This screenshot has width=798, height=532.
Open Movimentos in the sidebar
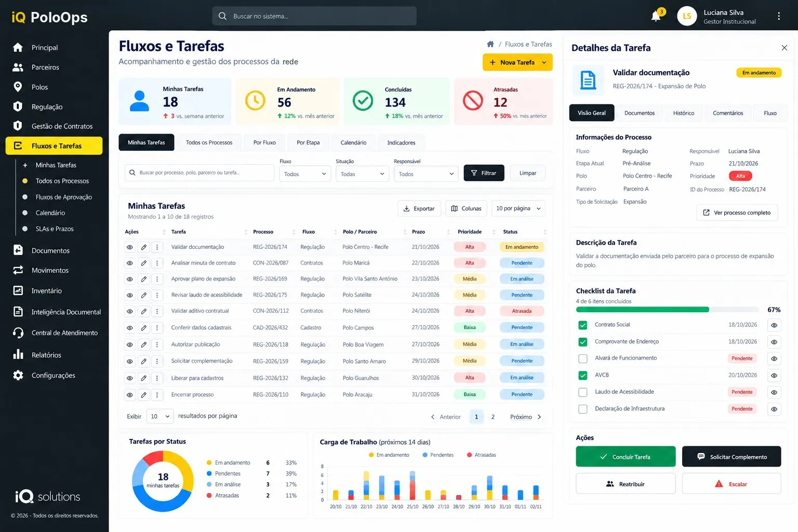50,270
